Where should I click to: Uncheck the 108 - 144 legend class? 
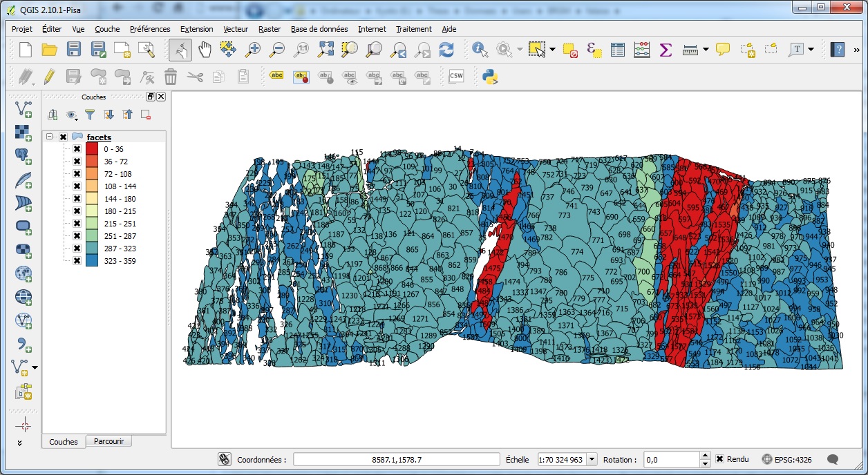tap(77, 186)
